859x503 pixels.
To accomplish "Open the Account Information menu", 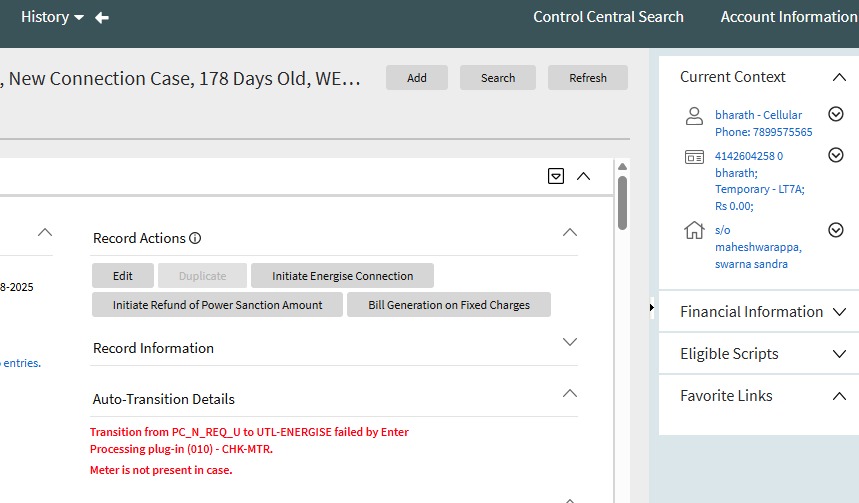I will point(789,17).
